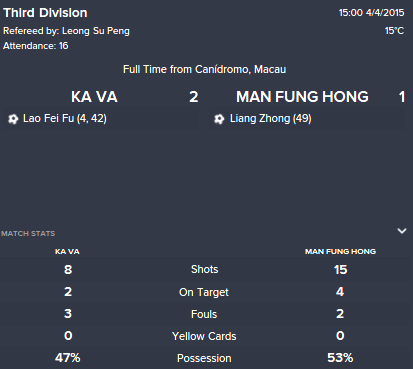Click the goal ball icon beside Liang Zhong
The image size is (413, 369).
pos(219,119)
